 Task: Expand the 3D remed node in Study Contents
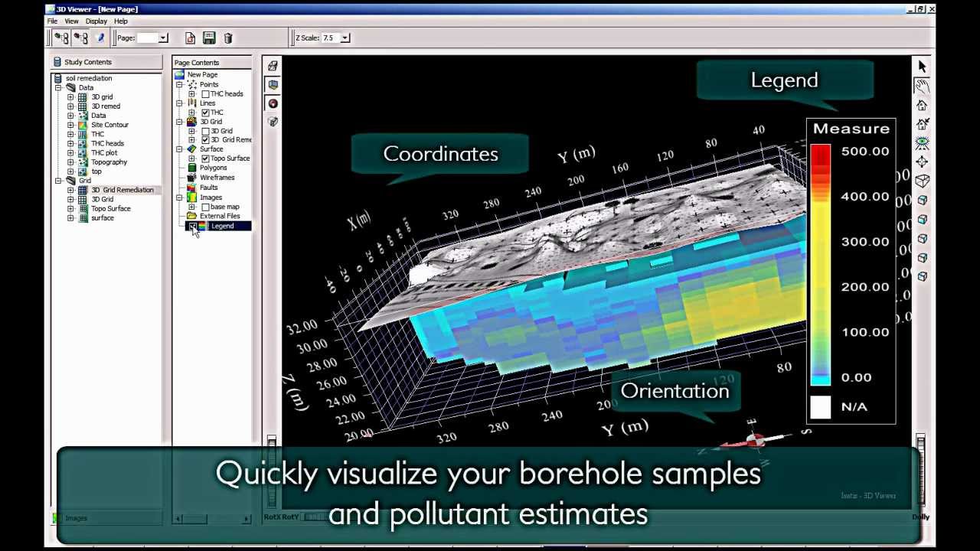click(70, 106)
